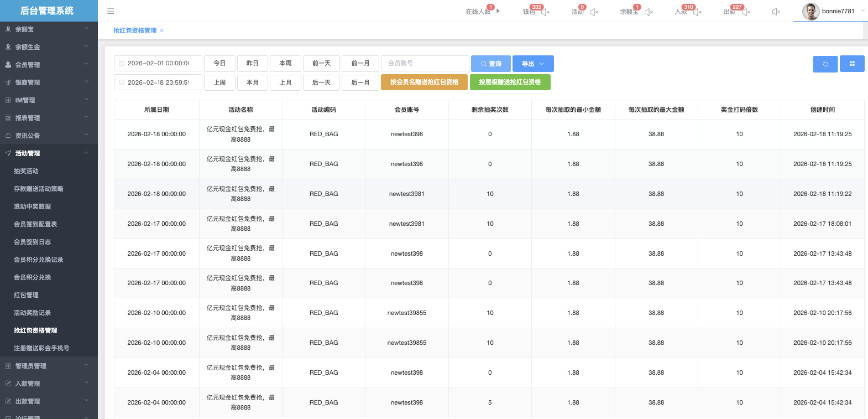Mute the 钱包 notification sound

[545, 12]
